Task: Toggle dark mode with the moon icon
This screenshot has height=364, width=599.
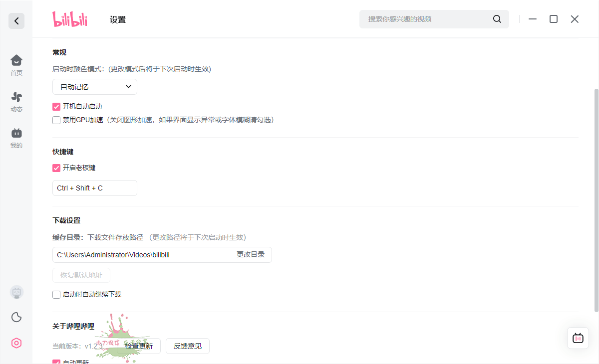Action: pos(16,317)
